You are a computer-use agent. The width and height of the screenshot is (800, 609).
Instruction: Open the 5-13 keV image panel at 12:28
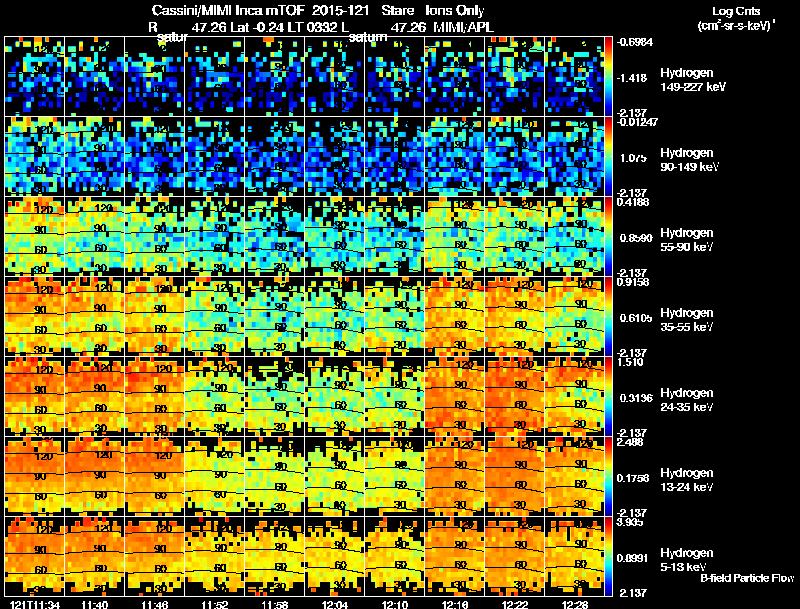pyautogui.click(x=574, y=556)
